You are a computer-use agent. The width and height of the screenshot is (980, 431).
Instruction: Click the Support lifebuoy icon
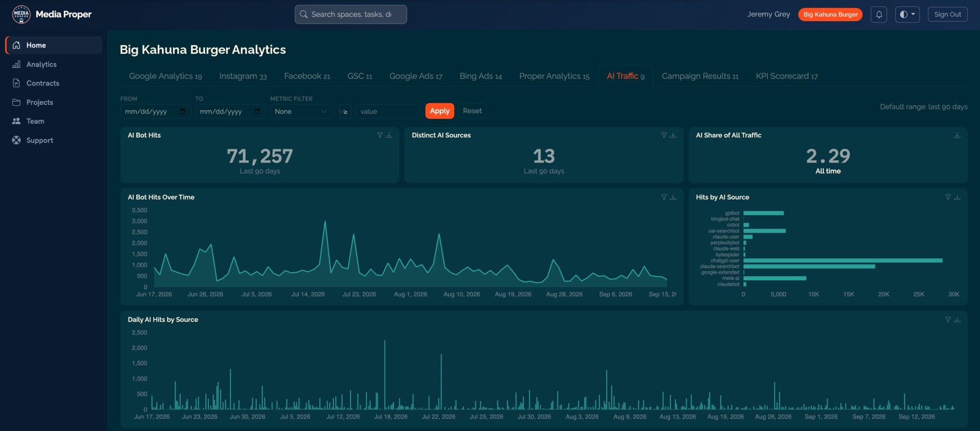coord(17,140)
